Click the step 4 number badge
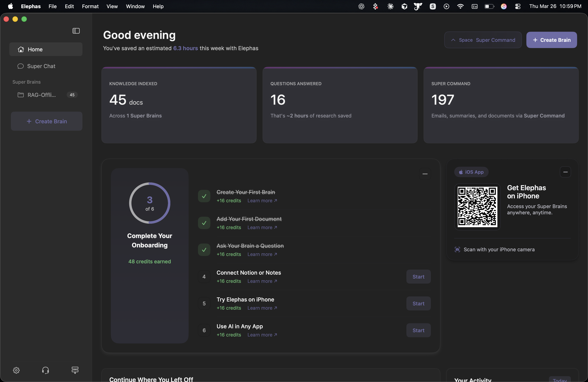Screen dimensions: 588x382 tap(204, 277)
